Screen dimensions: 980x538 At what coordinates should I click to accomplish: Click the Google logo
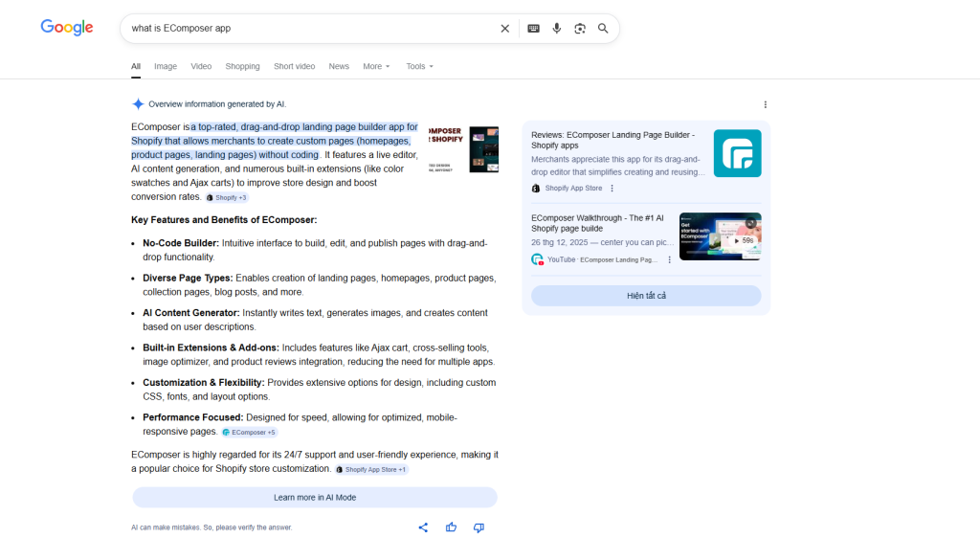coord(67,28)
